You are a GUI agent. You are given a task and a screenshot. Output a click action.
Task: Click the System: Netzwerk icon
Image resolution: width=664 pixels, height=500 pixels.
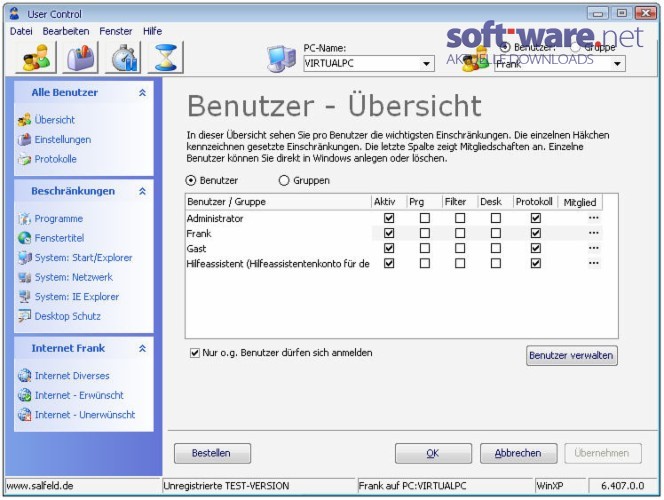[25, 277]
